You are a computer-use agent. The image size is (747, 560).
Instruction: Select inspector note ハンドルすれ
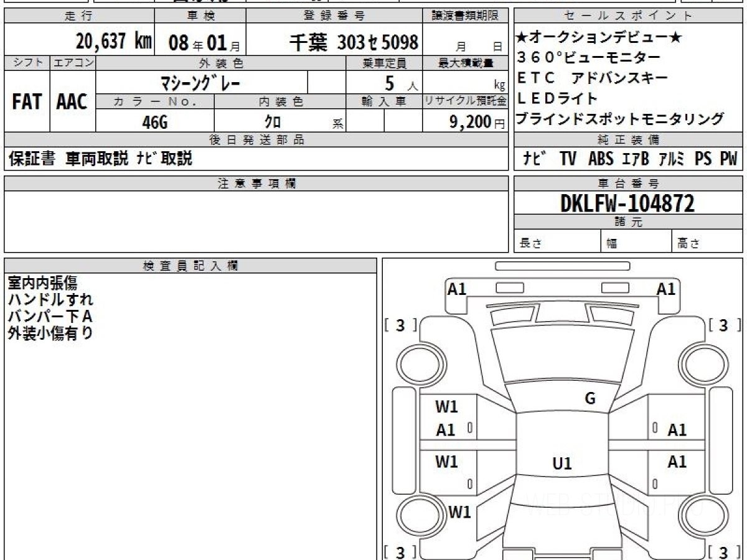pos(50,299)
